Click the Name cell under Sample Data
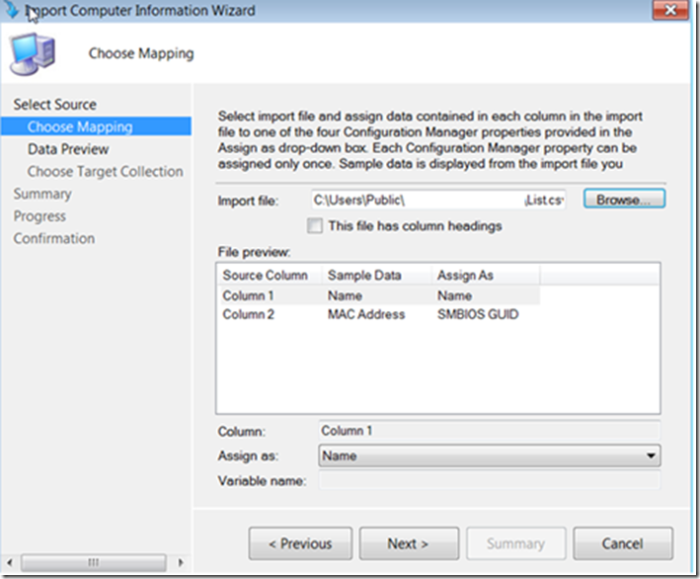The width and height of the screenshot is (700, 579). 345,296
